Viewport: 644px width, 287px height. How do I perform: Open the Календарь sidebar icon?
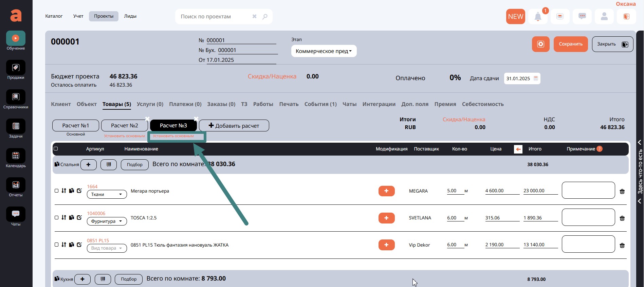(x=16, y=156)
